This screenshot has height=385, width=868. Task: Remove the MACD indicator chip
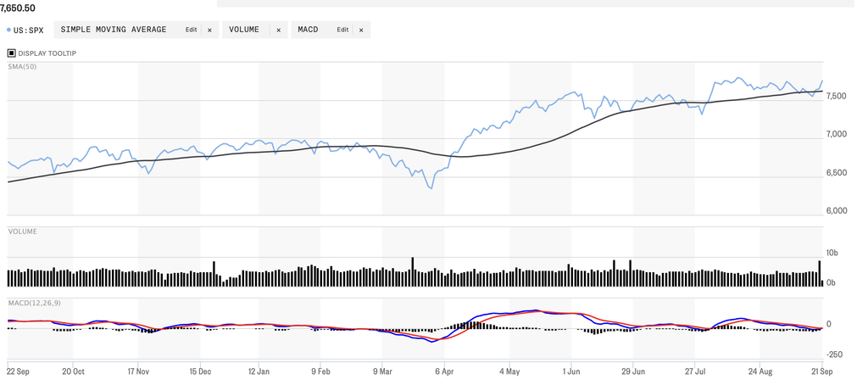[x=361, y=31]
